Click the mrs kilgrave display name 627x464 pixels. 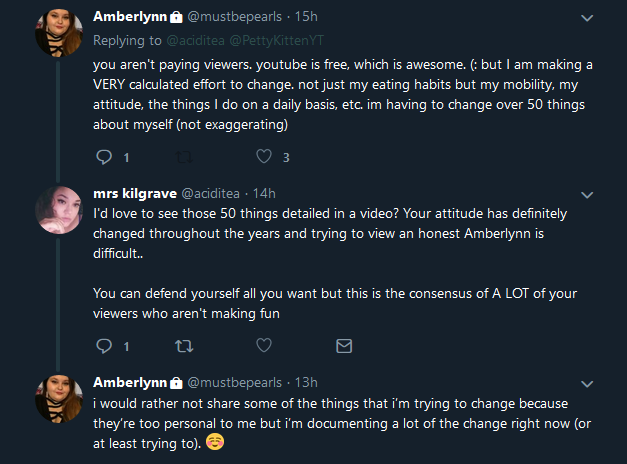click(135, 194)
